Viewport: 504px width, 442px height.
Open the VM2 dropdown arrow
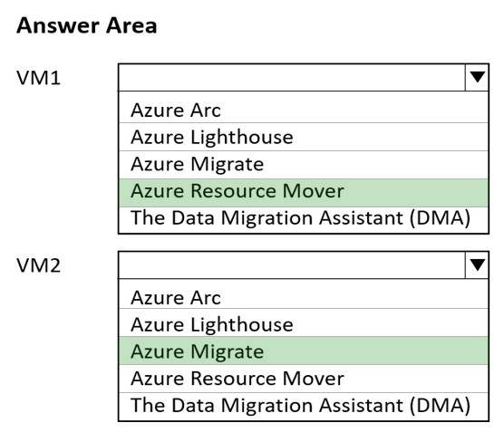point(477,265)
